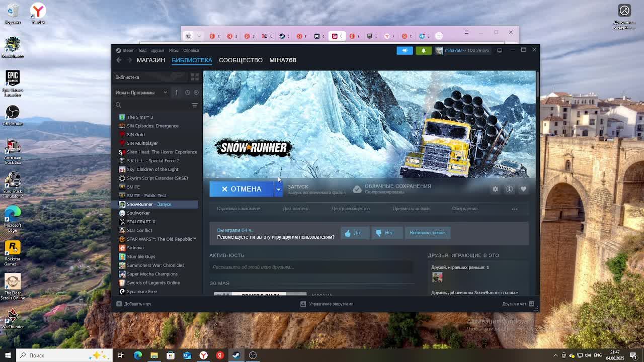Viewport: 644px width, 362px height.
Task: Toggle recent activity clock filter
Action: [x=187, y=93]
